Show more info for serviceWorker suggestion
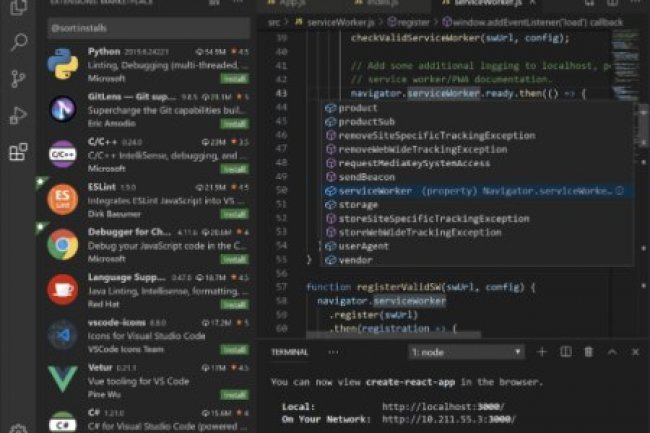Screen dimensions: 650x433 coord(619,191)
